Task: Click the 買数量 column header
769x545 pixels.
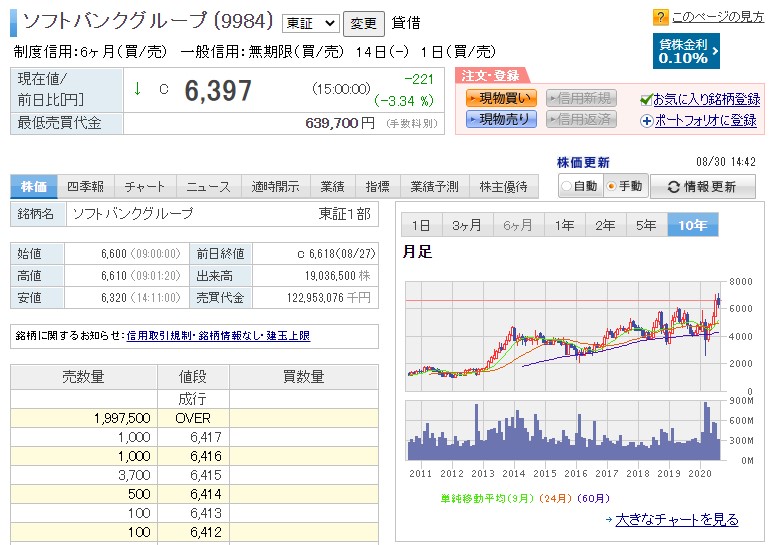Action: pyautogui.click(x=304, y=377)
